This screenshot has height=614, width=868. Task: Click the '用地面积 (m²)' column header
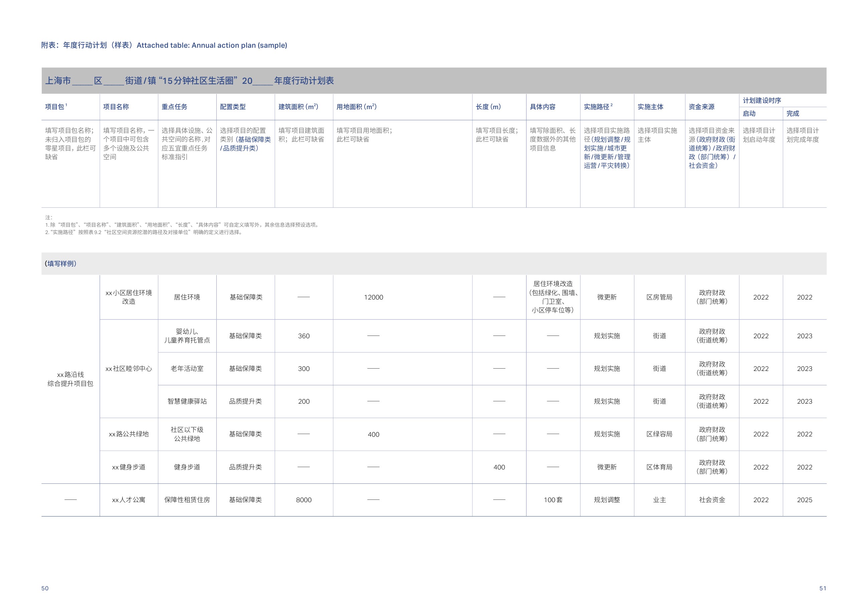[x=357, y=107]
